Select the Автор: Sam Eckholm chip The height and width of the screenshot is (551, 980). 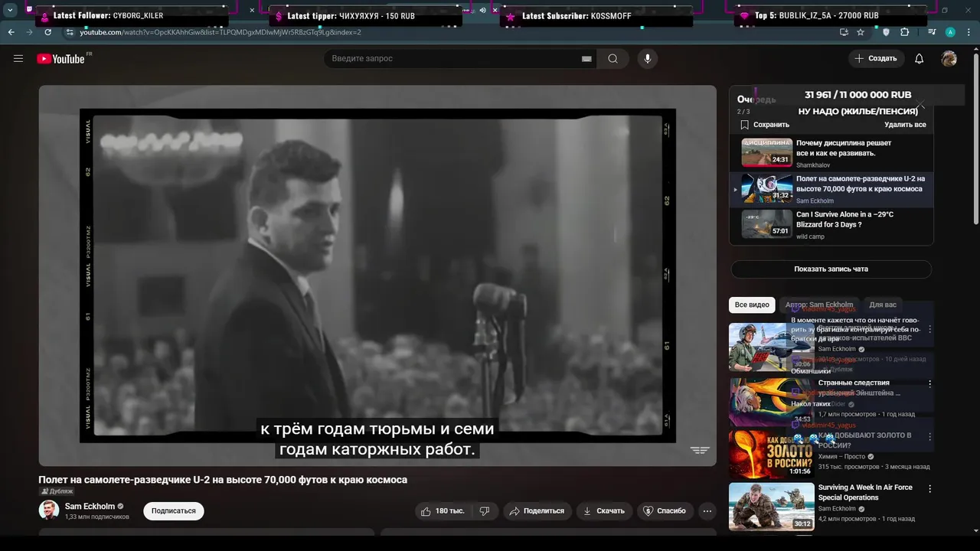pos(819,305)
